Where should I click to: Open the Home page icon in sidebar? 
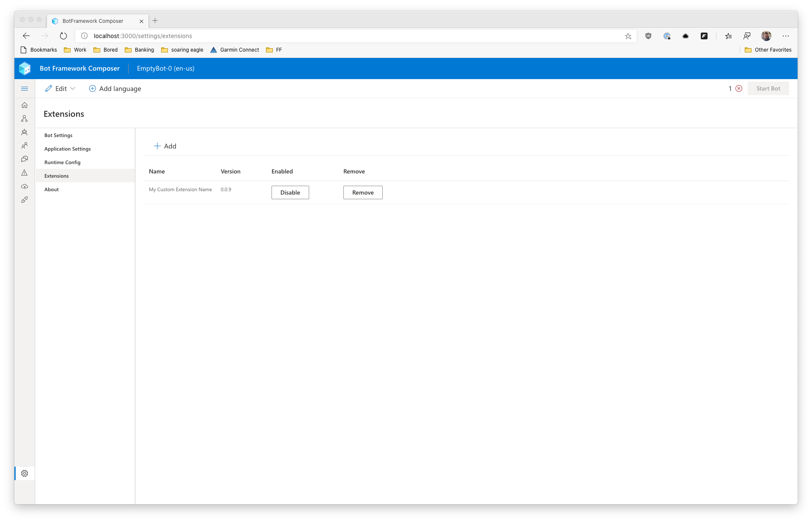coord(25,105)
